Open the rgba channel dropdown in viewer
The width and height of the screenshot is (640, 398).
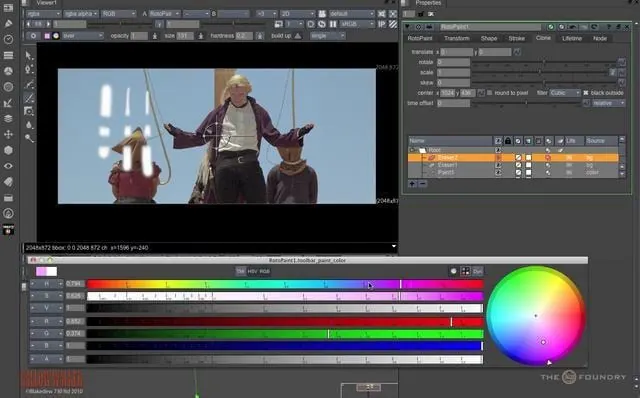click(x=43, y=14)
